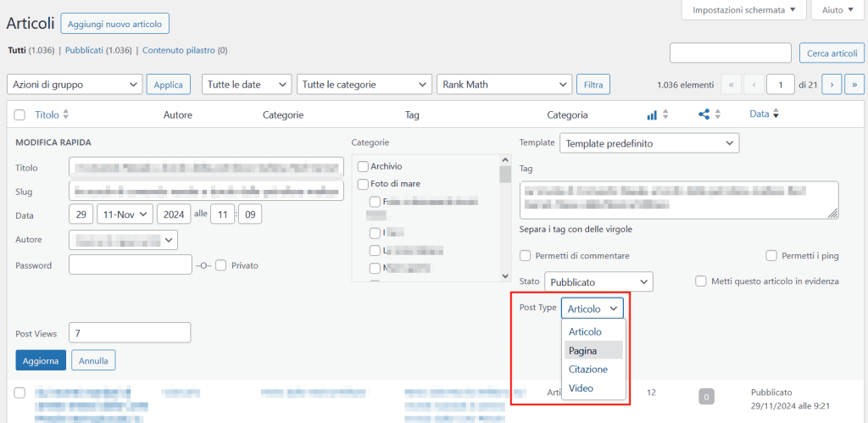Show Pubblicati articles filter

pyautogui.click(x=85, y=50)
